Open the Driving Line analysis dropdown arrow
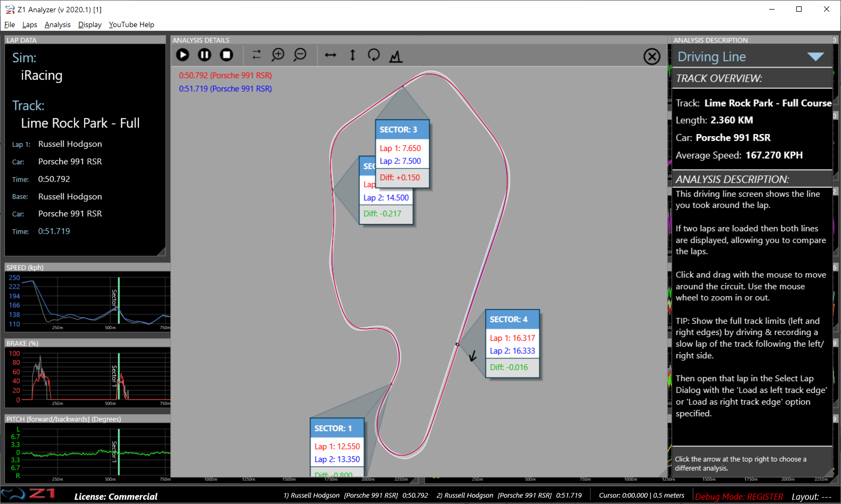841x504 pixels. click(x=815, y=57)
